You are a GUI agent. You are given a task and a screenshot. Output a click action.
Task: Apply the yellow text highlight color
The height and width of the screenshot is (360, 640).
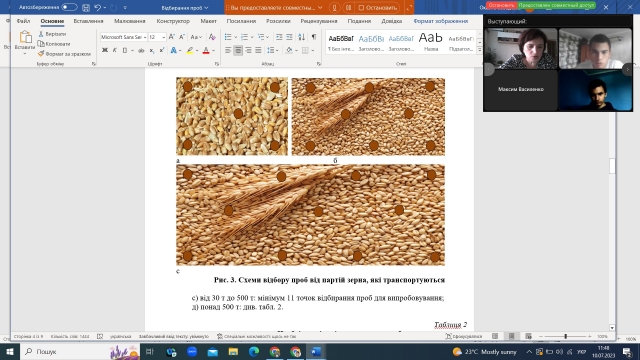click(189, 50)
